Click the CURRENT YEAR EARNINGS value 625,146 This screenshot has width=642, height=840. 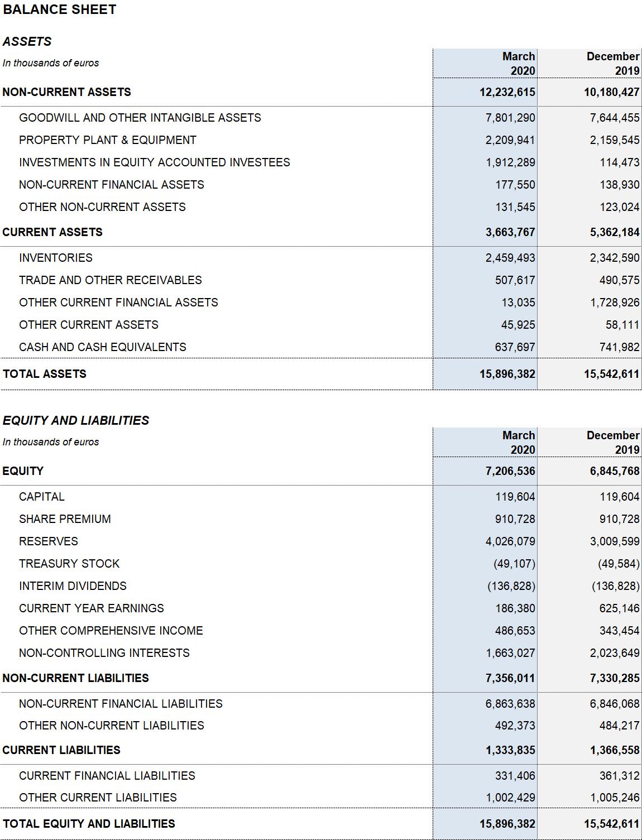[x=620, y=608]
